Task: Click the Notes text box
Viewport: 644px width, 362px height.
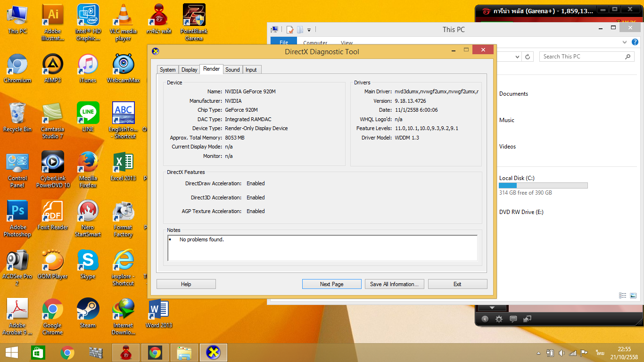Action: click(322, 248)
